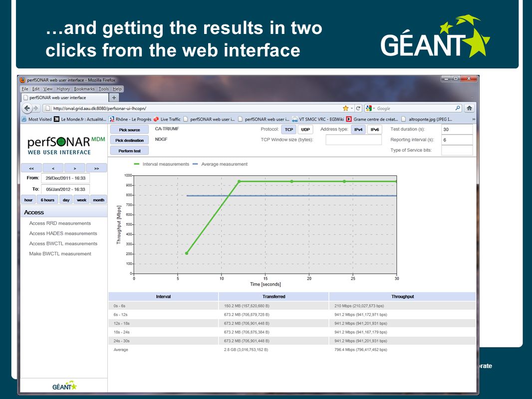The width and height of the screenshot is (532, 399).
Task: Select IPv6 address type
Action: [x=375, y=129]
